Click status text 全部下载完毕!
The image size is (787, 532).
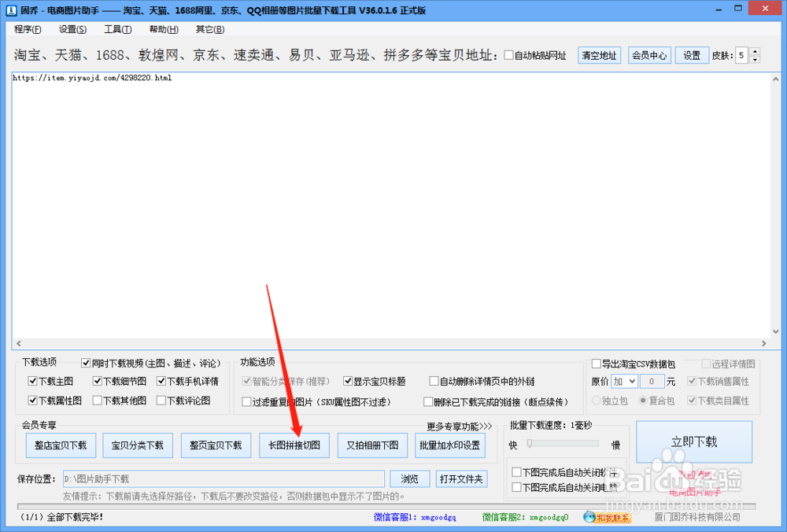pyautogui.click(x=75, y=517)
